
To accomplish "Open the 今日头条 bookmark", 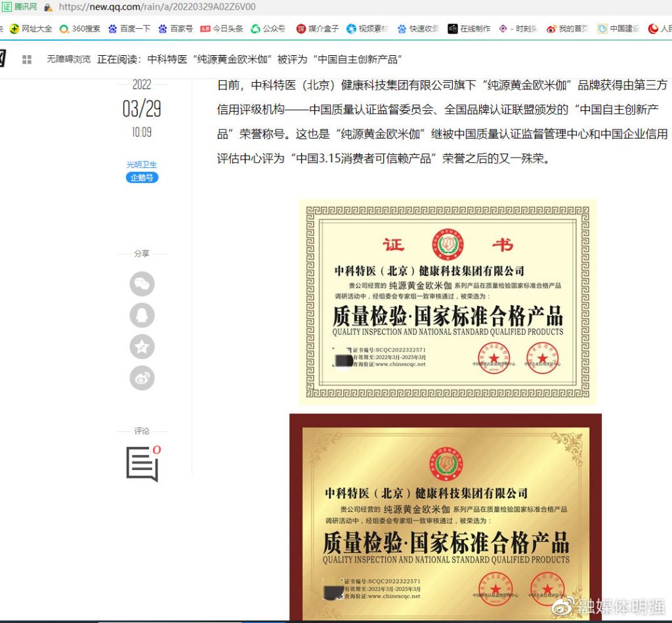I will click(222, 29).
